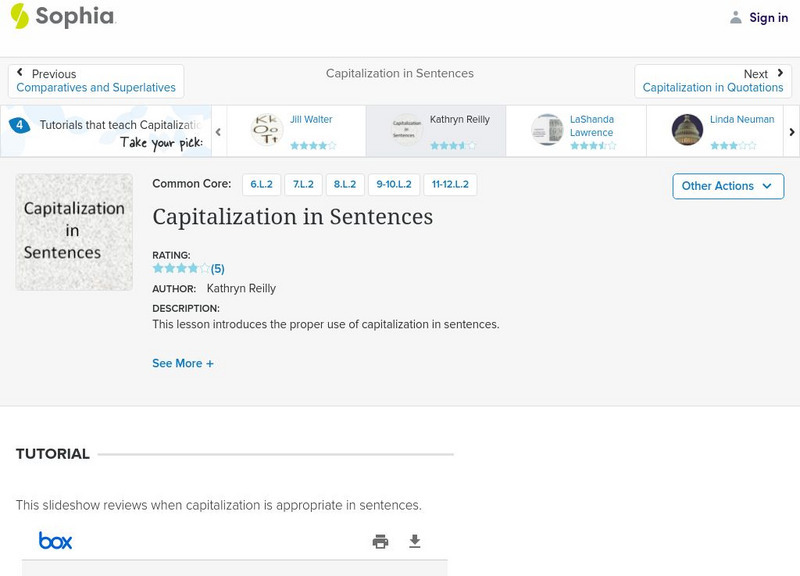Click the Box logo
The image size is (800, 576).
(53, 539)
